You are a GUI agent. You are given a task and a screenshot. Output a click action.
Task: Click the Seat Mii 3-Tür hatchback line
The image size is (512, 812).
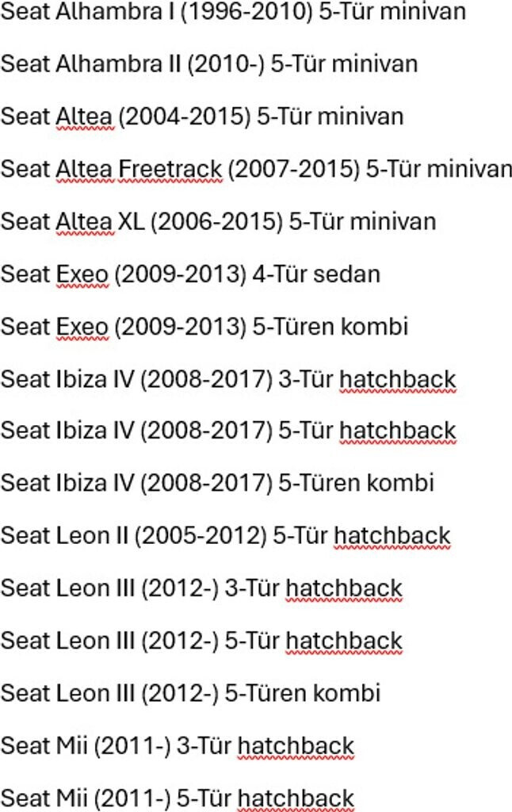click(x=176, y=745)
